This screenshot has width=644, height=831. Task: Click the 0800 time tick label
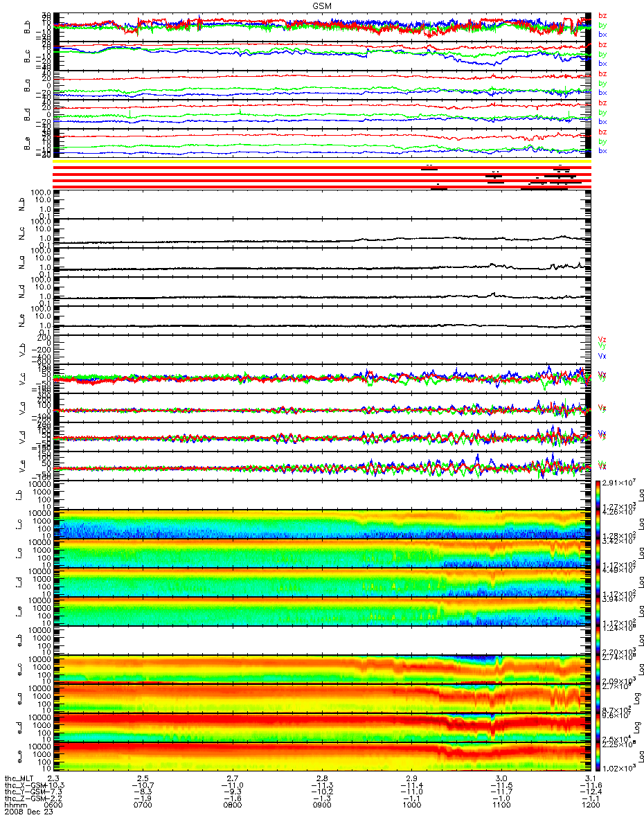coord(233,806)
